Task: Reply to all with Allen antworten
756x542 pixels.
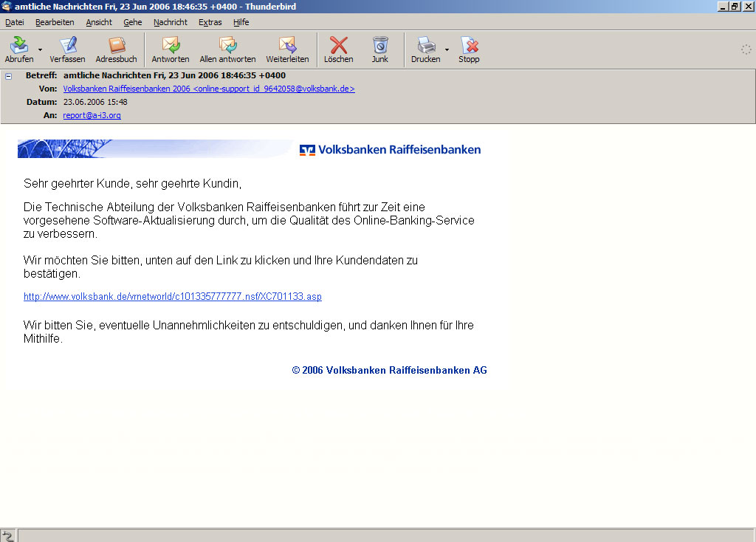Action: [x=227, y=49]
